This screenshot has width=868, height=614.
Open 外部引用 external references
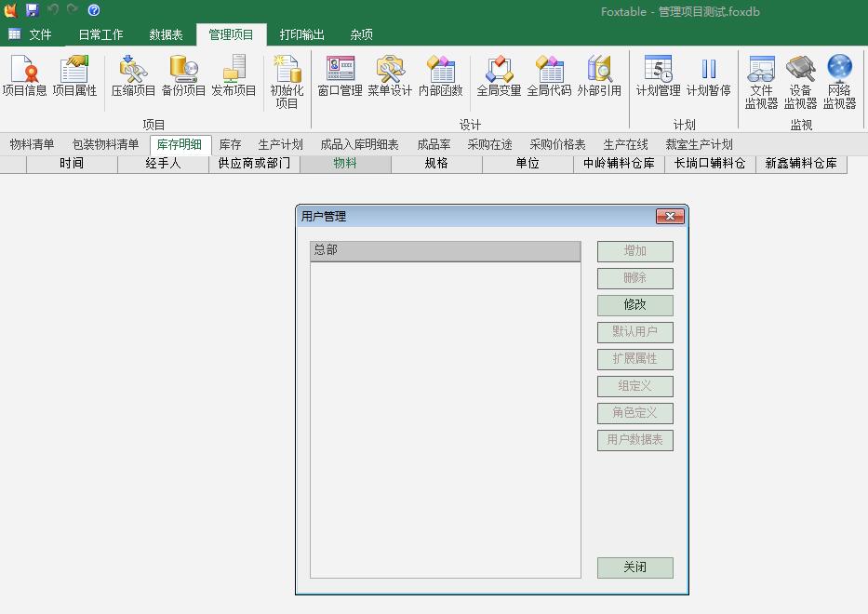pos(599,76)
